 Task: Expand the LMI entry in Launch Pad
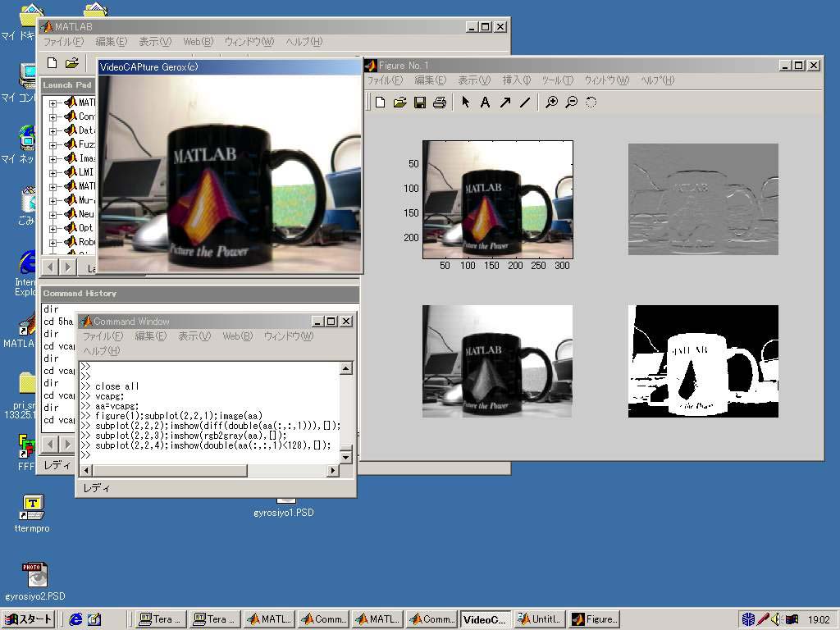tap(52, 172)
